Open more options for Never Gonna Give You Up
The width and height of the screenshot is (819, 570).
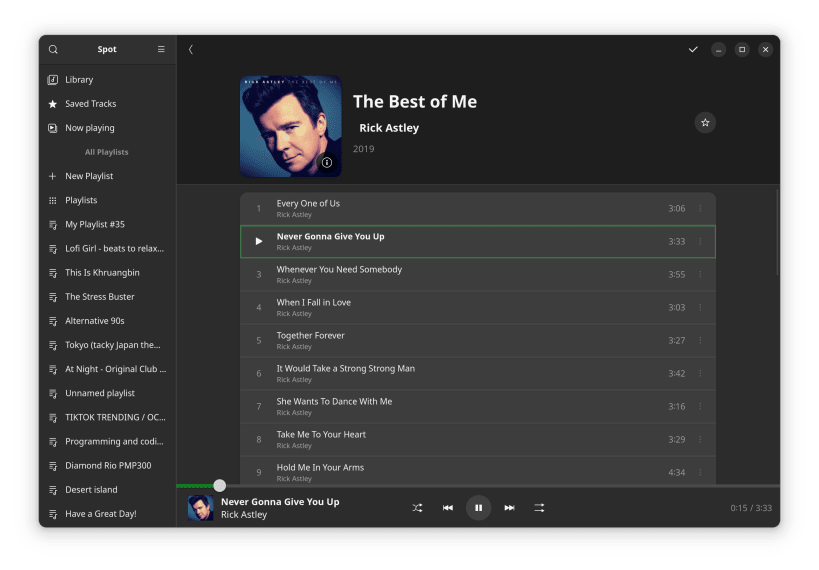tap(700, 241)
